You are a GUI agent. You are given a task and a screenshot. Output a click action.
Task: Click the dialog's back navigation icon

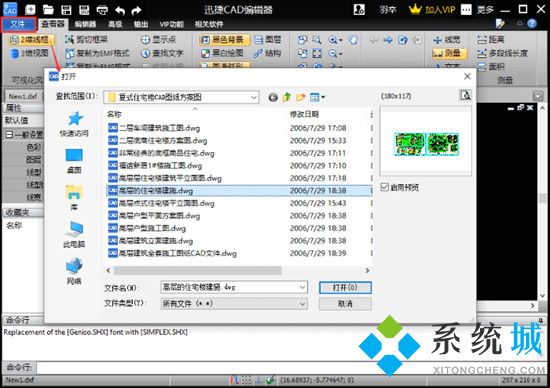[x=273, y=97]
